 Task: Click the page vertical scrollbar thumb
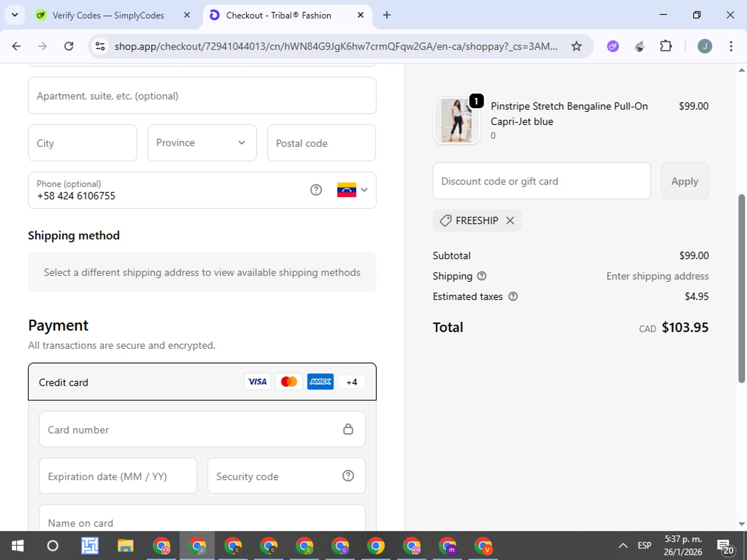click(742, 289)
